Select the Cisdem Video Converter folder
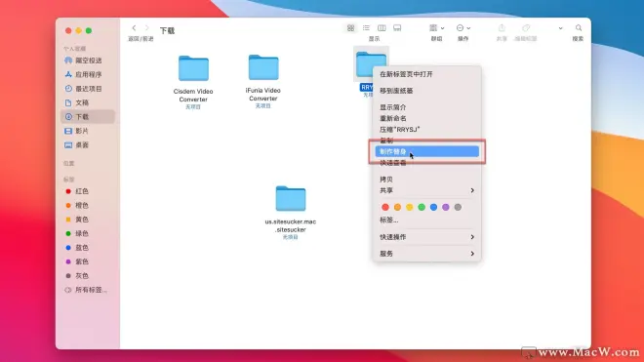 point(193,68)
